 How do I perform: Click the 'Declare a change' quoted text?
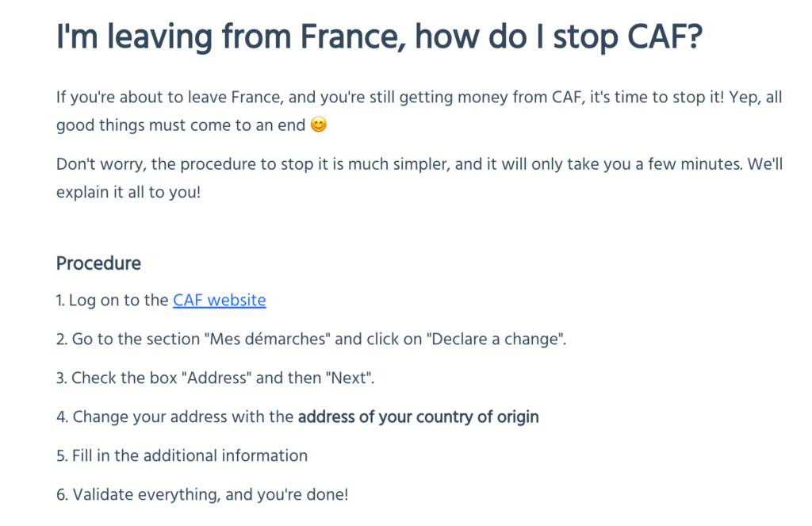(495, 339)
